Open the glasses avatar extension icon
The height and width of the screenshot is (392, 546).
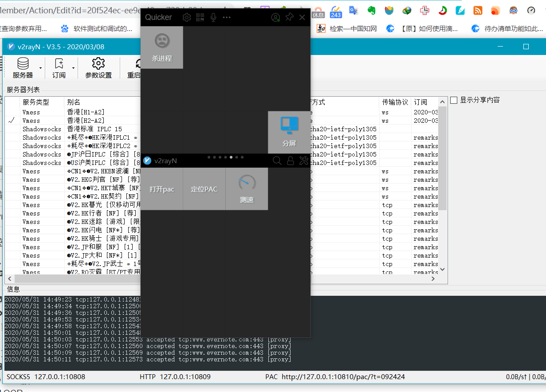(513, 10)
